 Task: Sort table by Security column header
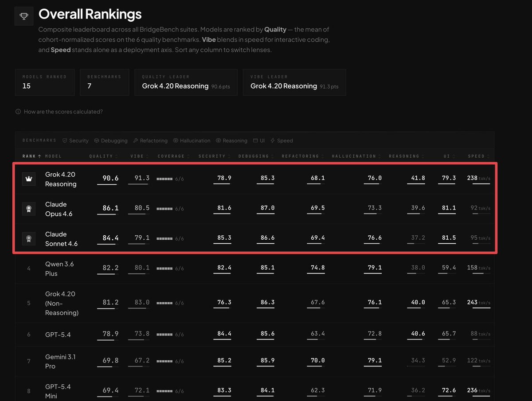pyautogui.click(x=214, y=156)
